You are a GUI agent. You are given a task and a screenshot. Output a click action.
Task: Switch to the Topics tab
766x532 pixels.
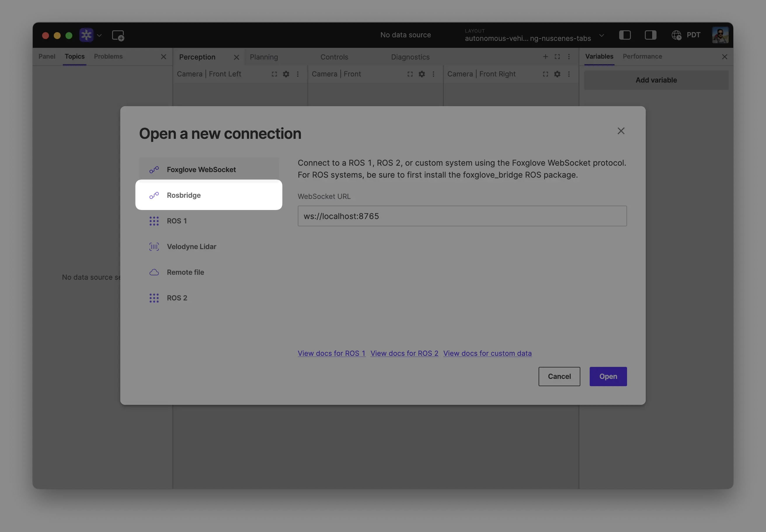tap(74, 56)
